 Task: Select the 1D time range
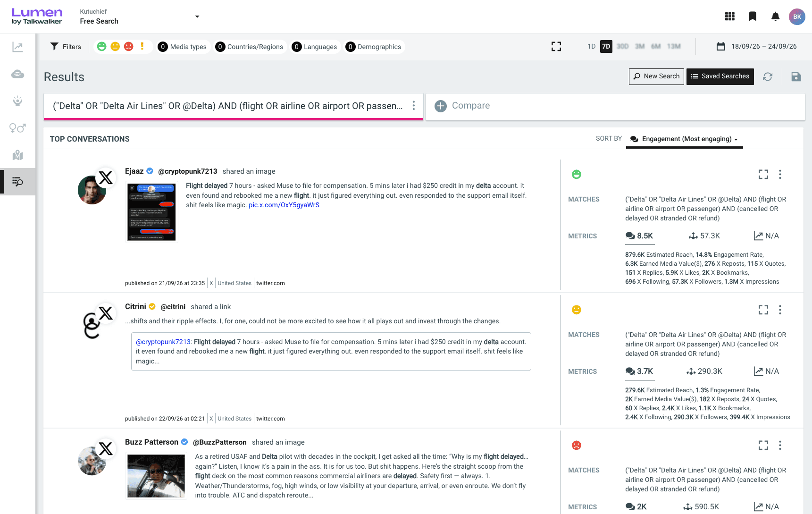[x=591, y=46]
